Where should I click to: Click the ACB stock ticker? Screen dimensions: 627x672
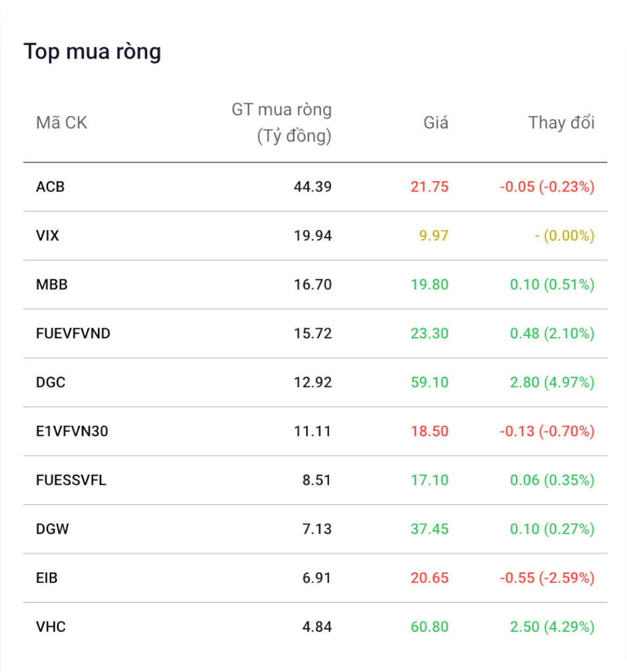[51, 187]
